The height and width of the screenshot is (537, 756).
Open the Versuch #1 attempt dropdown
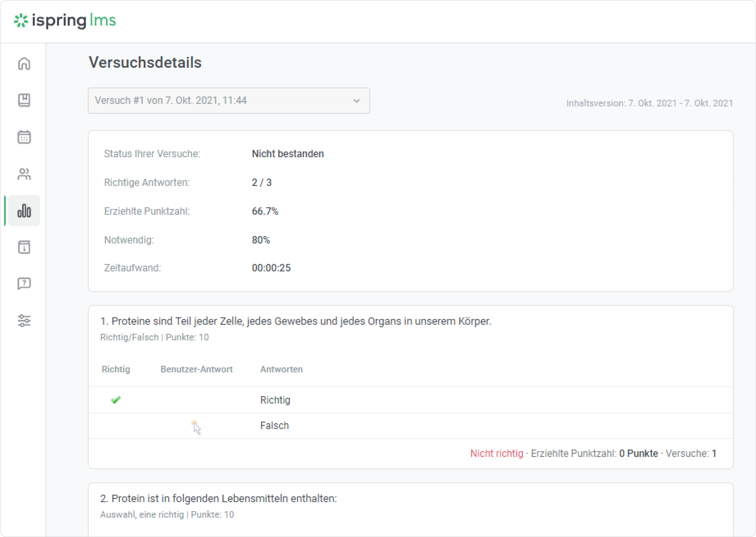pos(229,101)
